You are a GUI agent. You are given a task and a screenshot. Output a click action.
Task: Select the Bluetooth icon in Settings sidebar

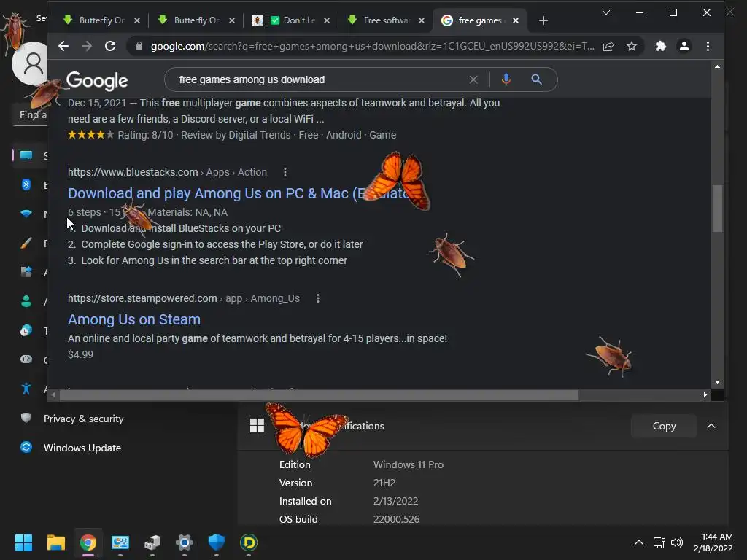point(26,184)
